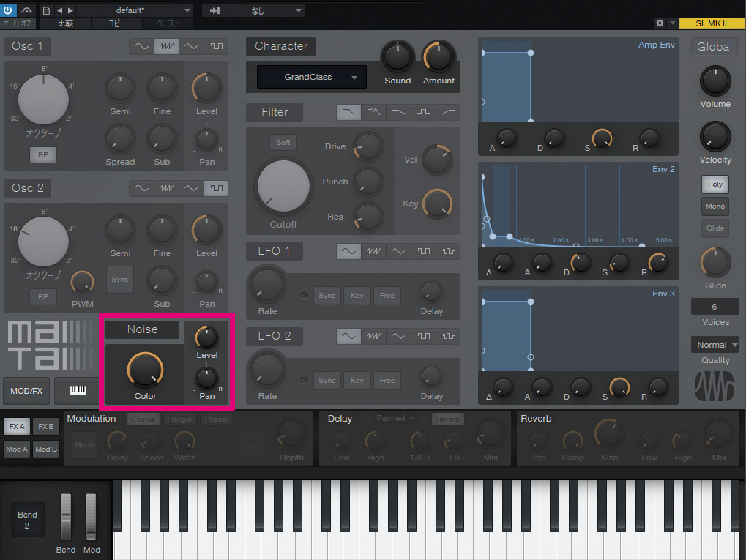Click the Filter Cutoff knob

point(283,186)
